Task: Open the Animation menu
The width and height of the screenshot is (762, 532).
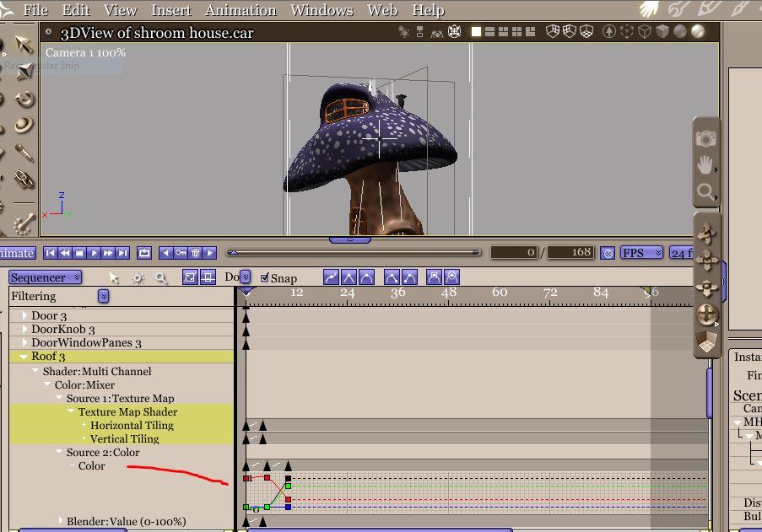Action: [x=240, y=10]
